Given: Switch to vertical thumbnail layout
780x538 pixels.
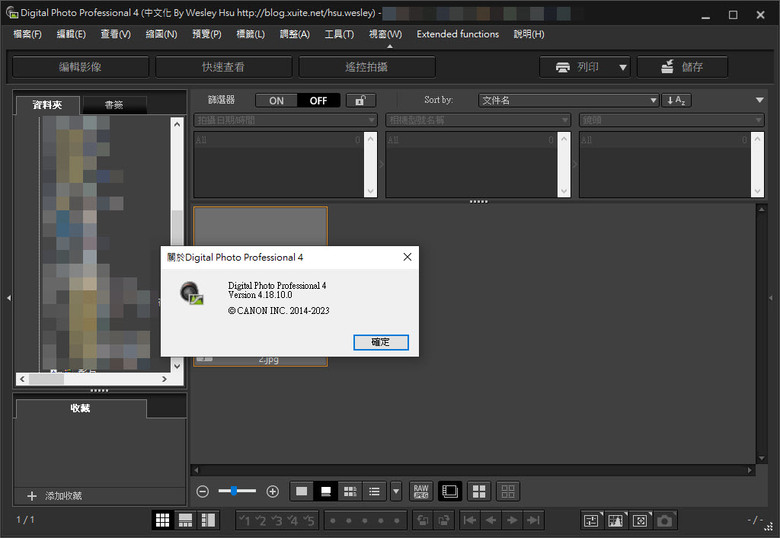Looking at the screenshot, I should tap(208, 521).
